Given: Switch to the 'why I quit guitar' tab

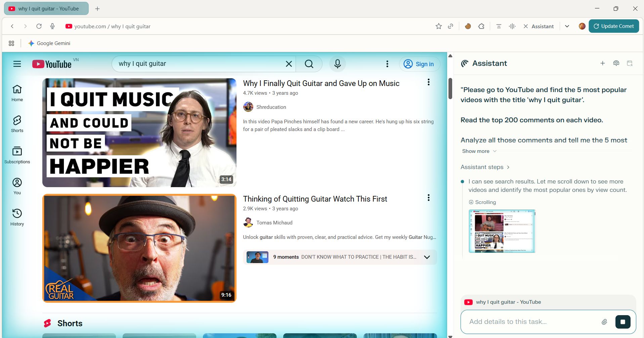Looking at the screenshot, I should pyautogui.click(x=46, y=9).
